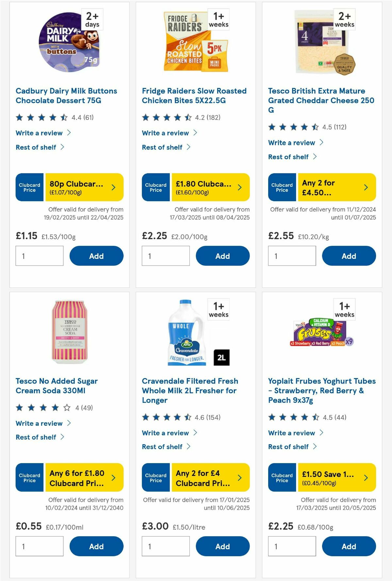
Task: Click the Clubcard Price badge on Dairy Milk dessert
Action: 29,187
